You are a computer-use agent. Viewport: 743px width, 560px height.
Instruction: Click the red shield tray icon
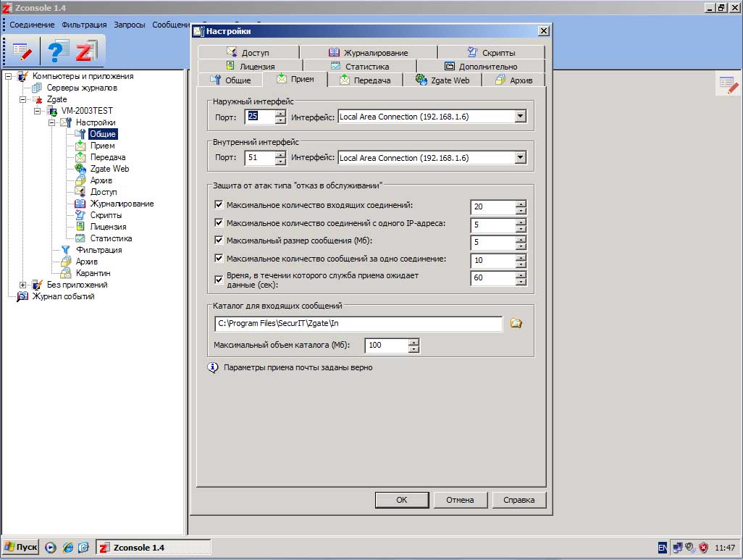click(703, 548)
